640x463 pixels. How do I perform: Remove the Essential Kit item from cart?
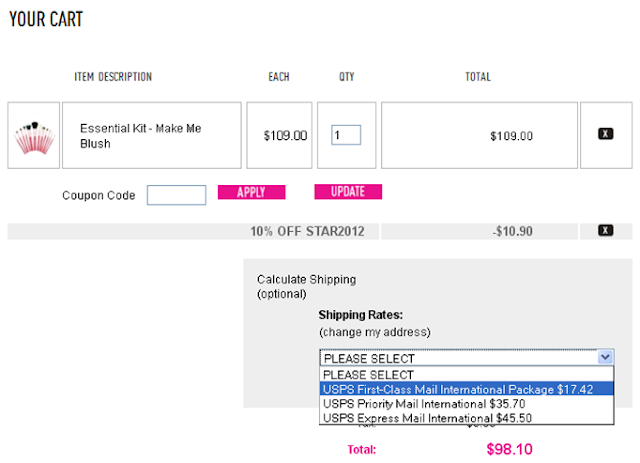click(605, 134)
